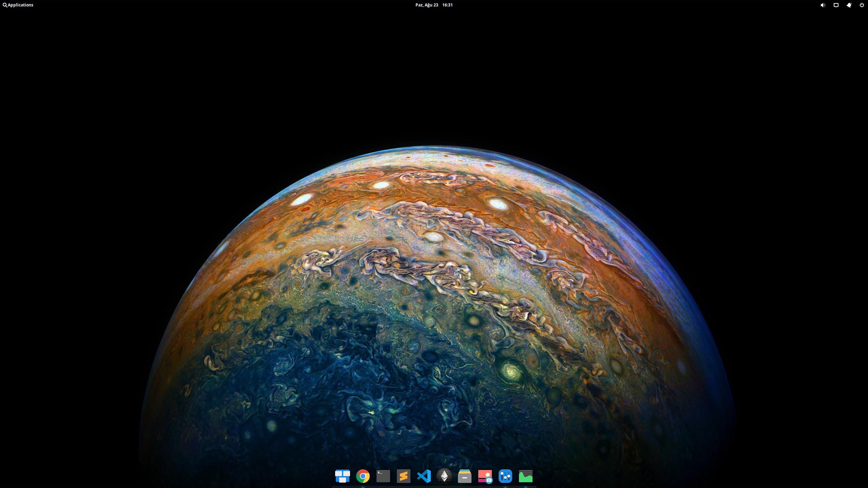Click the Jupiter planet wallpaper image
This screenshot has width=868, height=488.
coord(434,305)
